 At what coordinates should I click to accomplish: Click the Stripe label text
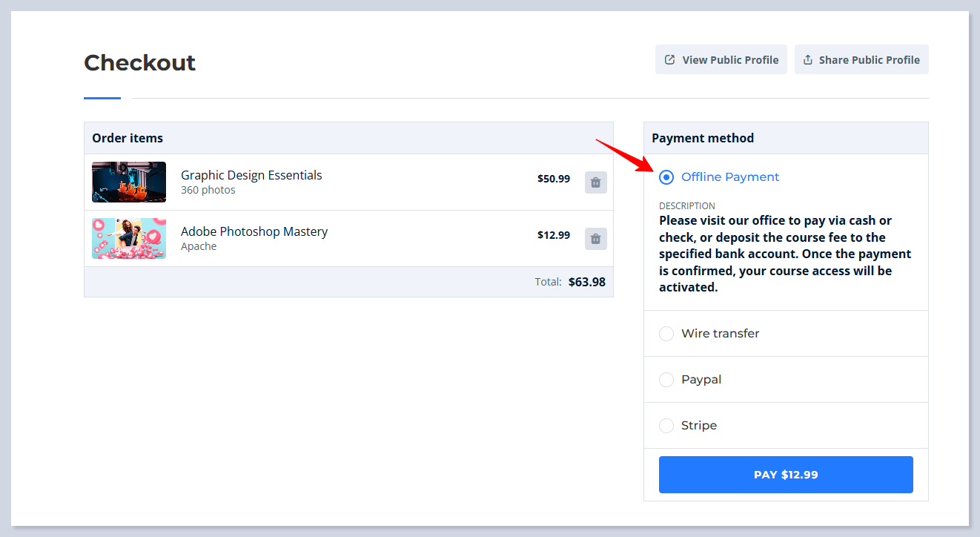click(x=699, y=426)
